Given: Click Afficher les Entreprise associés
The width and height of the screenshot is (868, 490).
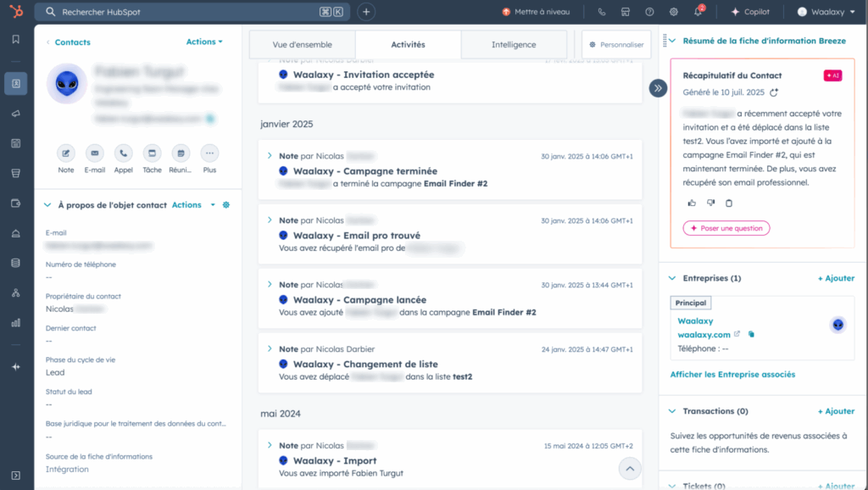Looking at the screenshot, I should [x=732, y=375].
